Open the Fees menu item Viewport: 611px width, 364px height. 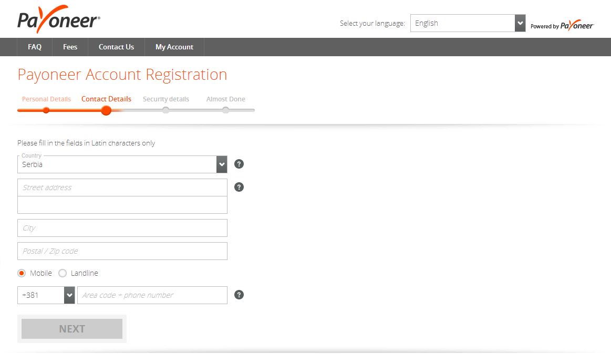[x=70, y=47]
